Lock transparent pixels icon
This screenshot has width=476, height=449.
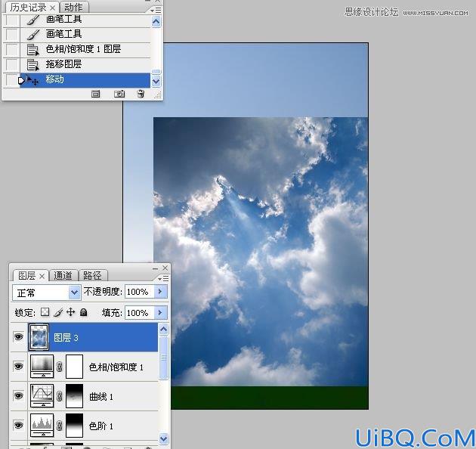pos(45,312)
